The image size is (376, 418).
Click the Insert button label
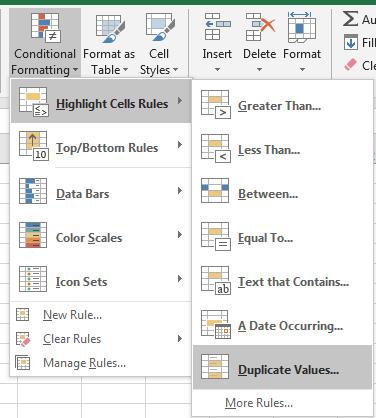pos(217,54)
